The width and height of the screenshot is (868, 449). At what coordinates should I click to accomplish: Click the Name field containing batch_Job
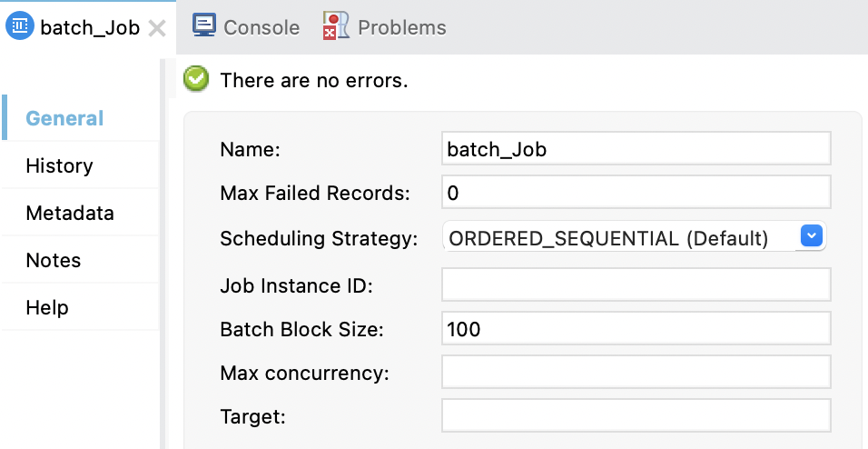(636, 148)
